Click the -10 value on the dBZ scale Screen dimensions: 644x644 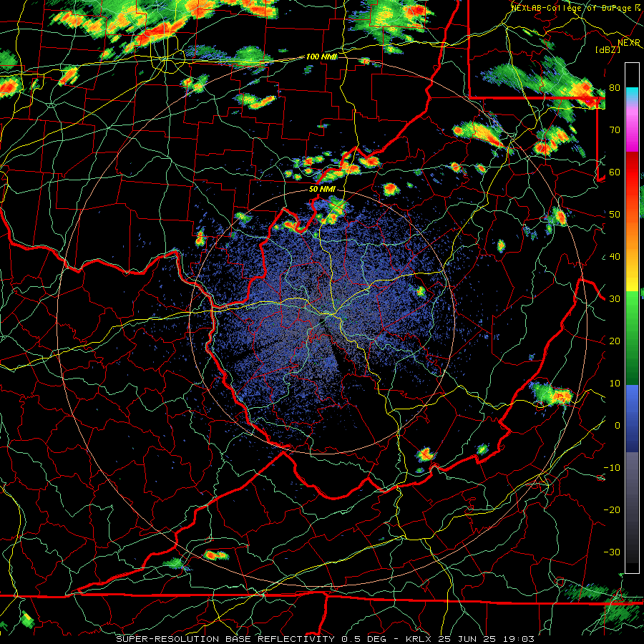pos(612,468)
